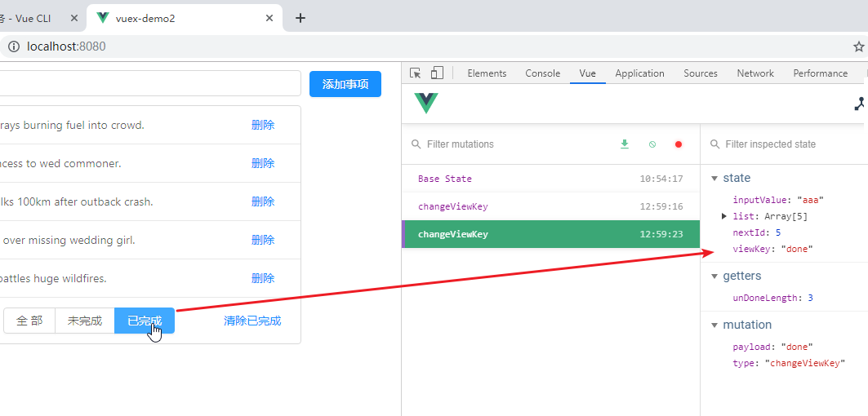
Task: Collapse the mutation section
Action: click(x=715, y=325)
